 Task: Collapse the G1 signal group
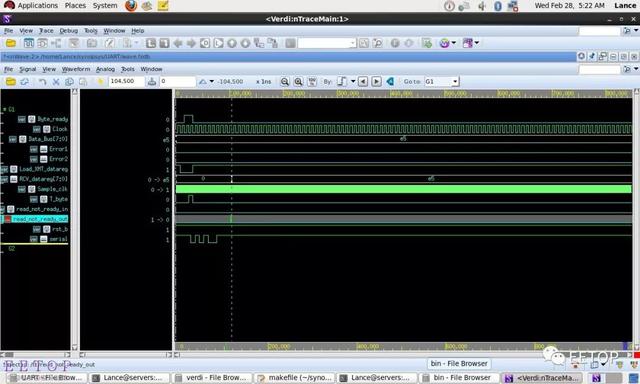pos(4,109)
